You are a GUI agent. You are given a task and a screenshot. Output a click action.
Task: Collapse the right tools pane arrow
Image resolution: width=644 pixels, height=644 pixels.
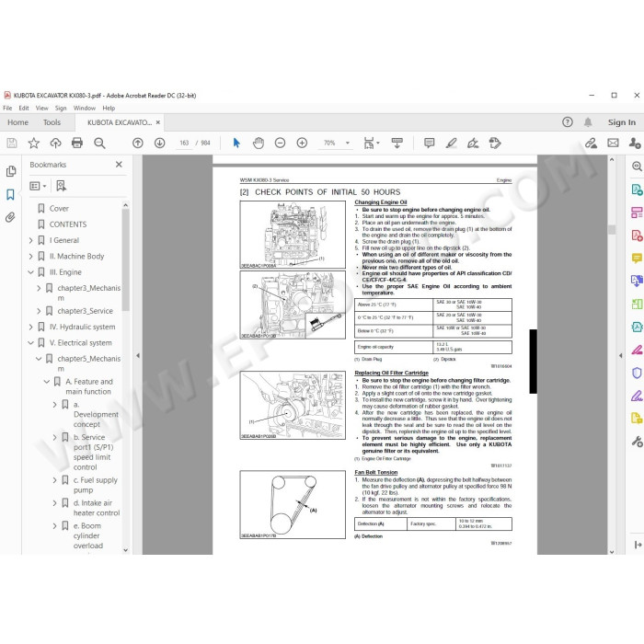621,355
